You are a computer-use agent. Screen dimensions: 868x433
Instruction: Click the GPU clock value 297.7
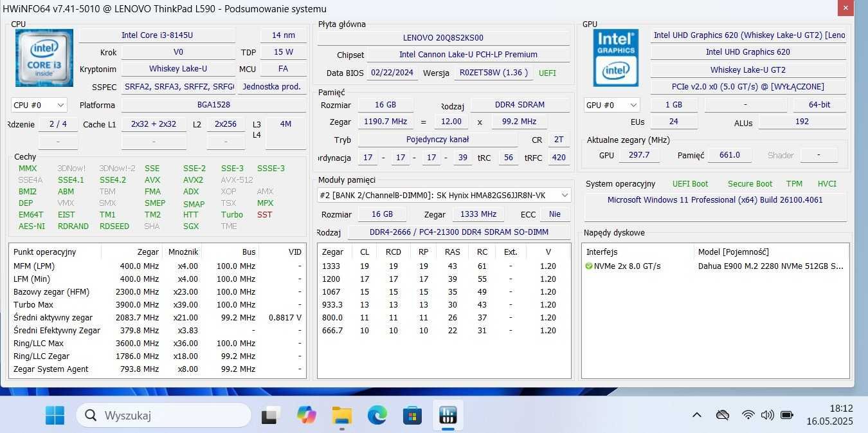tap(638, 155)
